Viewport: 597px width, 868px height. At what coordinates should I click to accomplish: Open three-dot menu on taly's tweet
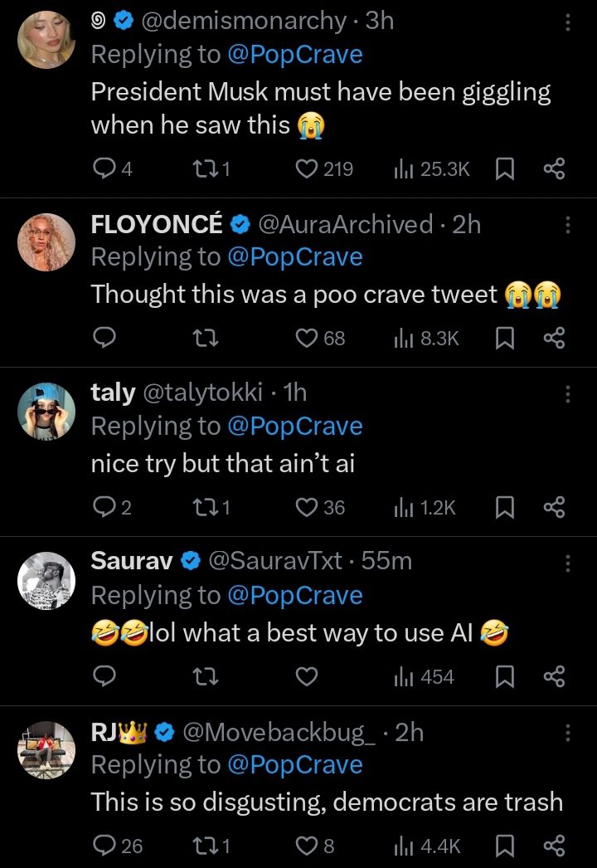568,394
